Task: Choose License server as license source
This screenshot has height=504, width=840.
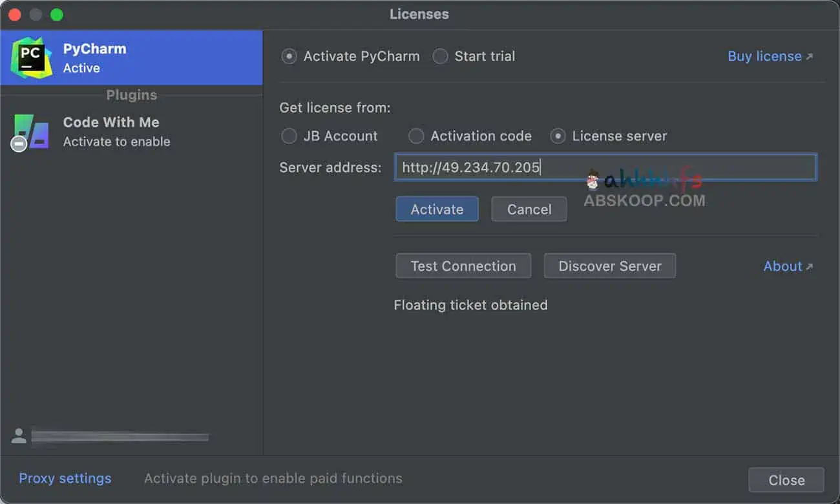Action: (x=558, y=136)
